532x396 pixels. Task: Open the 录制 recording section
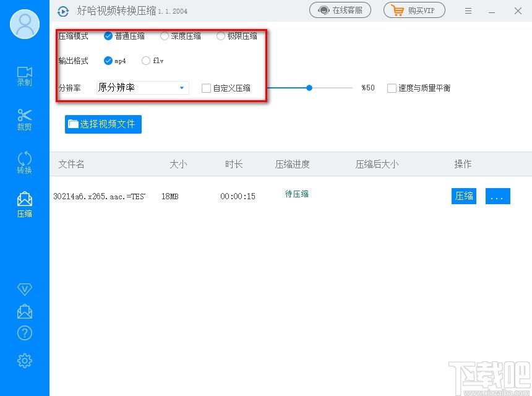tap(24, 76)
